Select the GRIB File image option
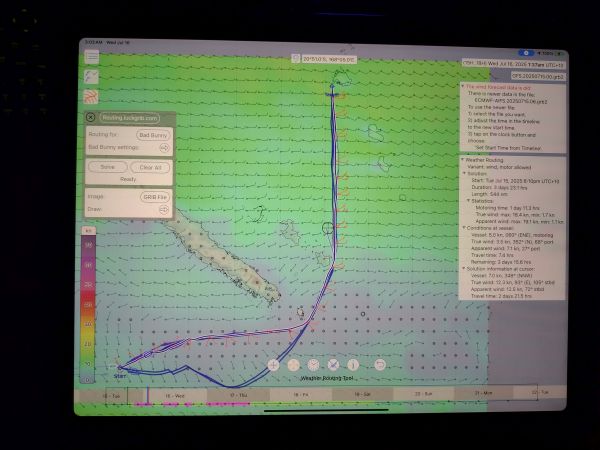The width and height of the screenshot is (600, 450). [153, 198]
